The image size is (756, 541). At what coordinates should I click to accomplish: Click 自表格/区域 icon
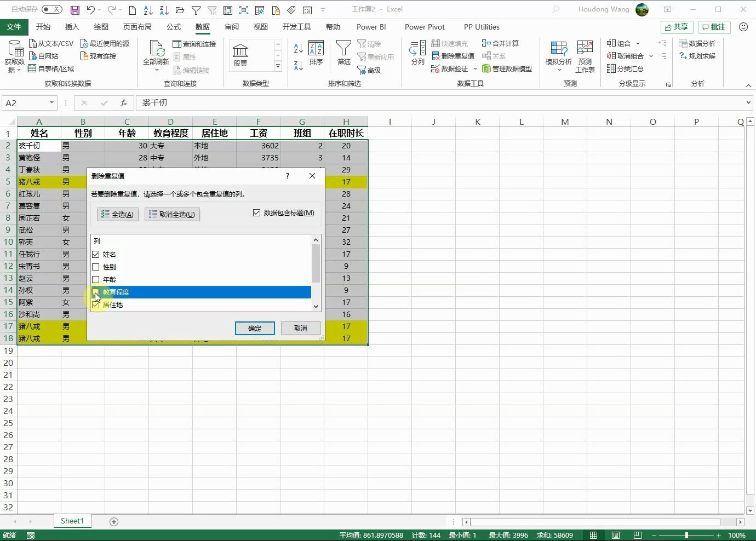(33, 68)
